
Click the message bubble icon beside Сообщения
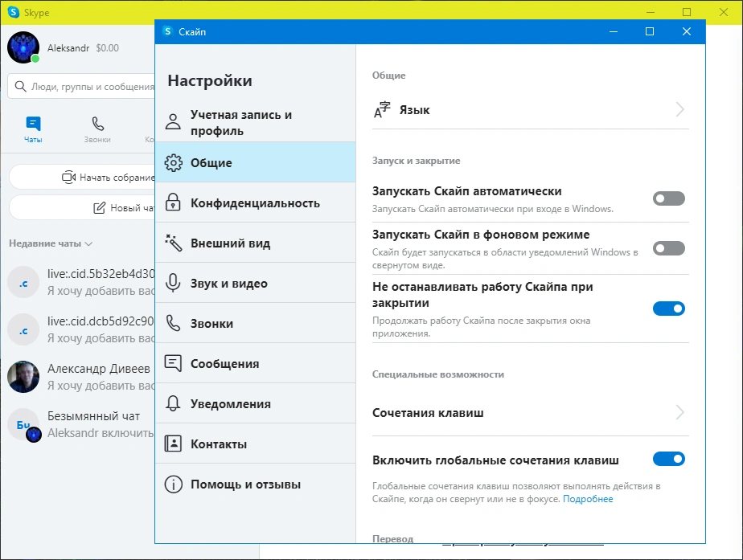173,363
